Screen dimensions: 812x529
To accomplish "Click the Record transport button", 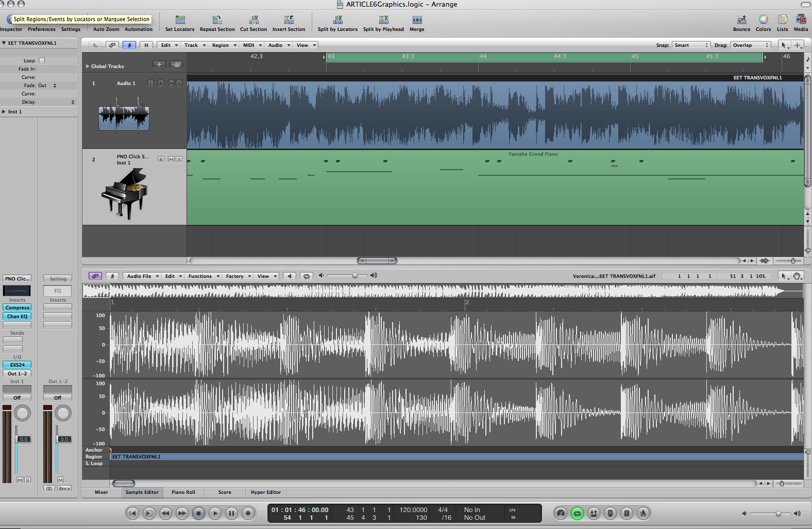I will point(248,513).
